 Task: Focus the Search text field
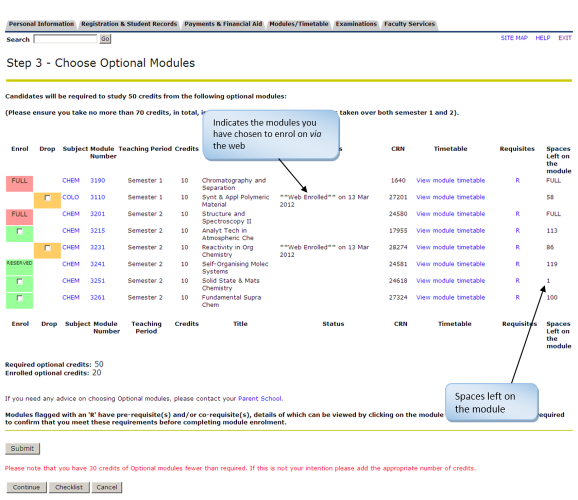tap(65, 39)
